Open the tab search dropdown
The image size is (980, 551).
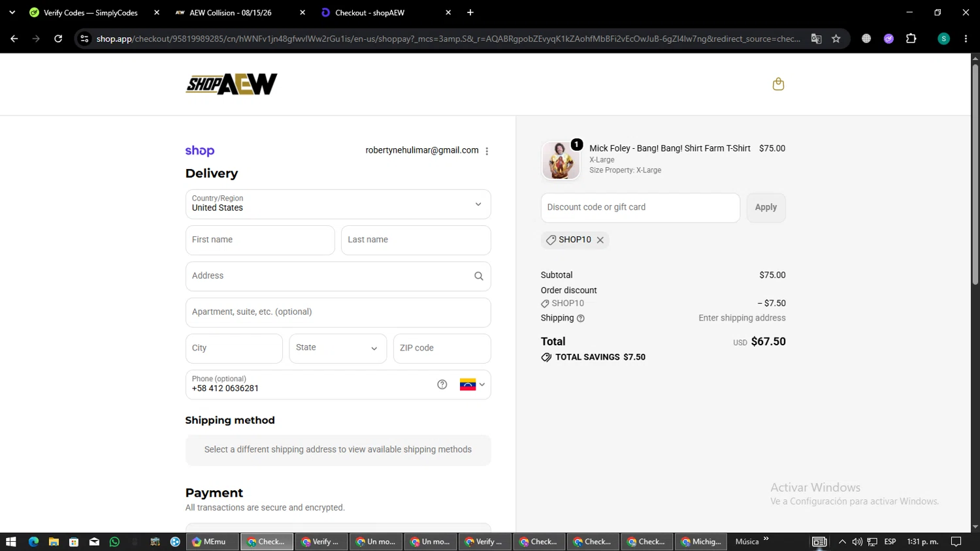click(12, 12)
